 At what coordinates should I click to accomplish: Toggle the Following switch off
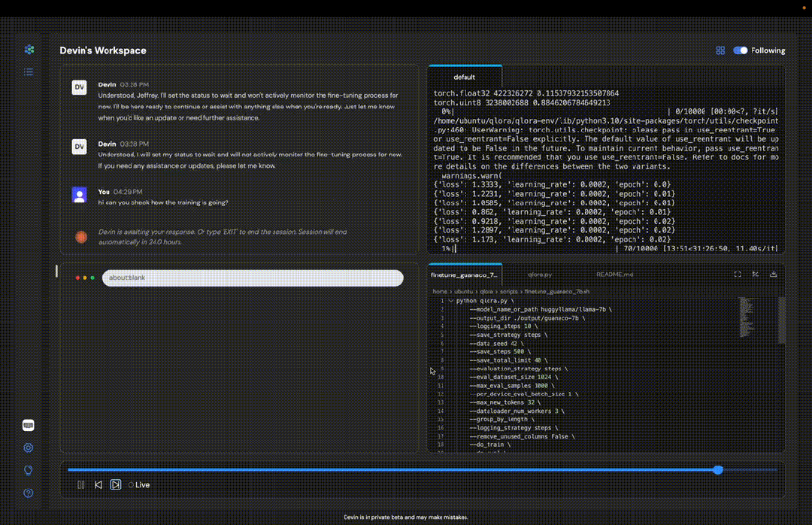pos(741,50)
